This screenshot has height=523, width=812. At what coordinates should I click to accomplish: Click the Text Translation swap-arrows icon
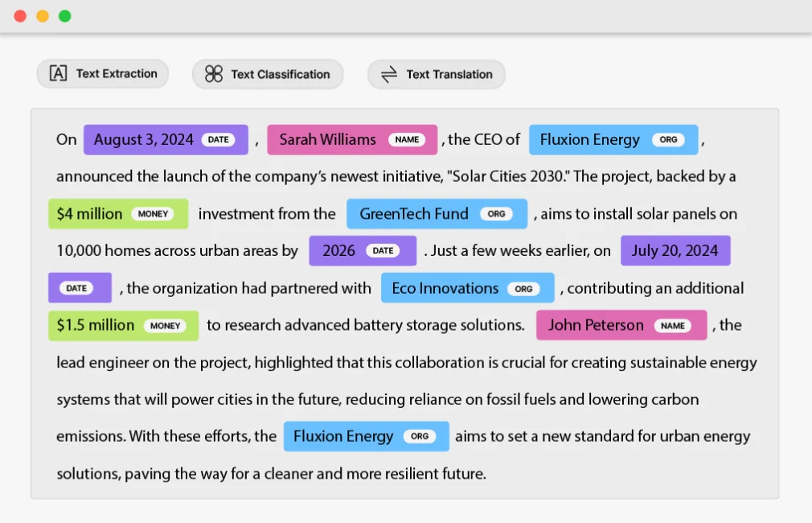pyautogui.click(x=389, y=74)
